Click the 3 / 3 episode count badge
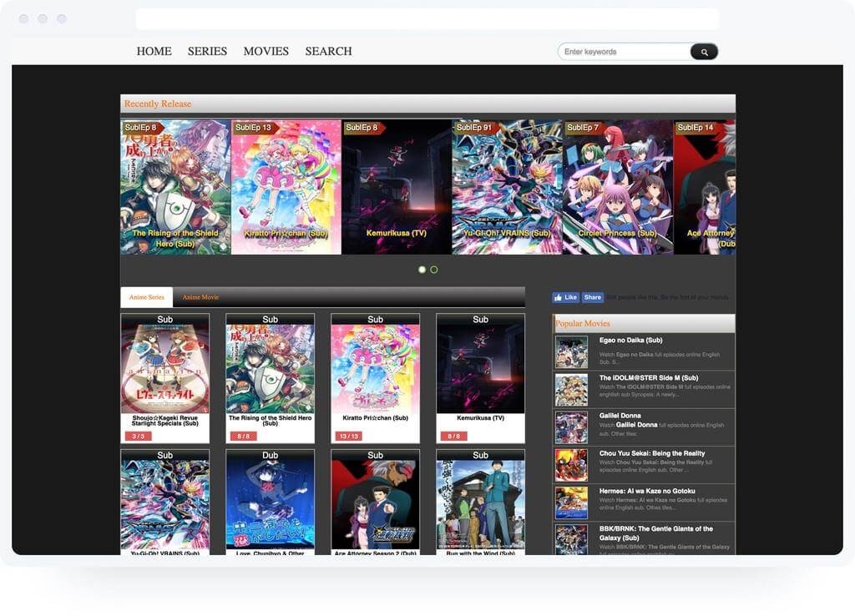 139,436
